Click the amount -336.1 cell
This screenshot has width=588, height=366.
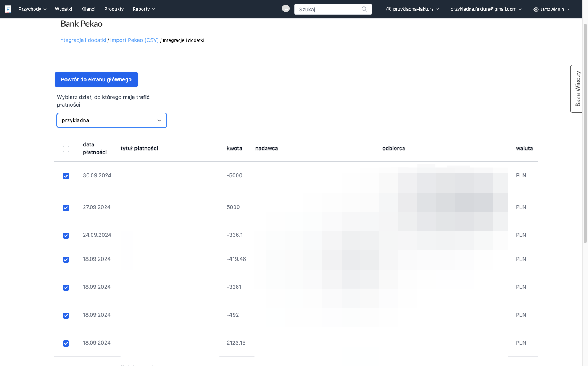click(235, 235)
